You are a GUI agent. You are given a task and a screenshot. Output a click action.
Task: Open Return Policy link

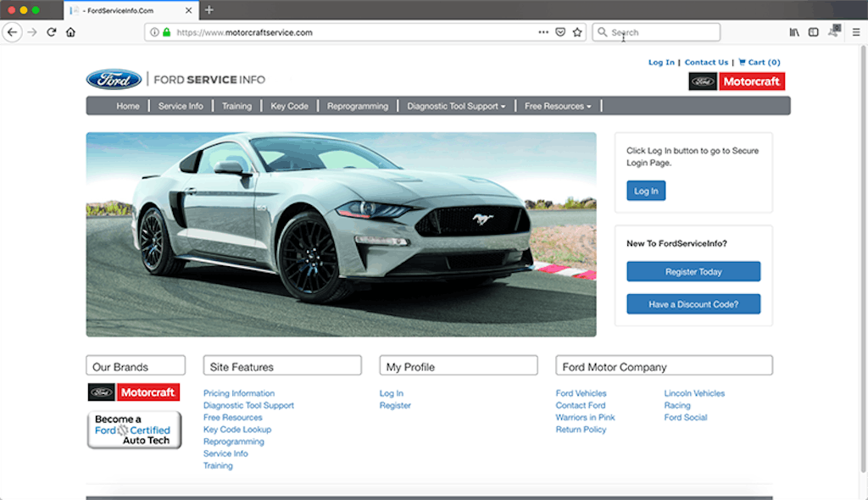click(x=581, y=430)
